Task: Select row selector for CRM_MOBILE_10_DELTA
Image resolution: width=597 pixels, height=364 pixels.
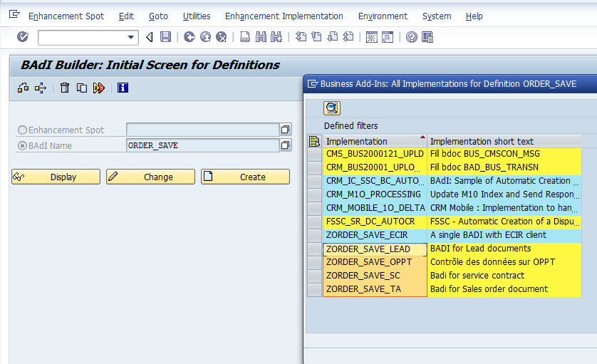Action: [x=314, y=208]
